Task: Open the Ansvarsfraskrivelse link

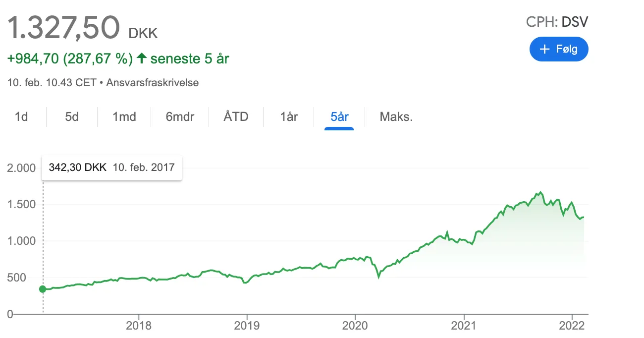Action: coord(153,83)
